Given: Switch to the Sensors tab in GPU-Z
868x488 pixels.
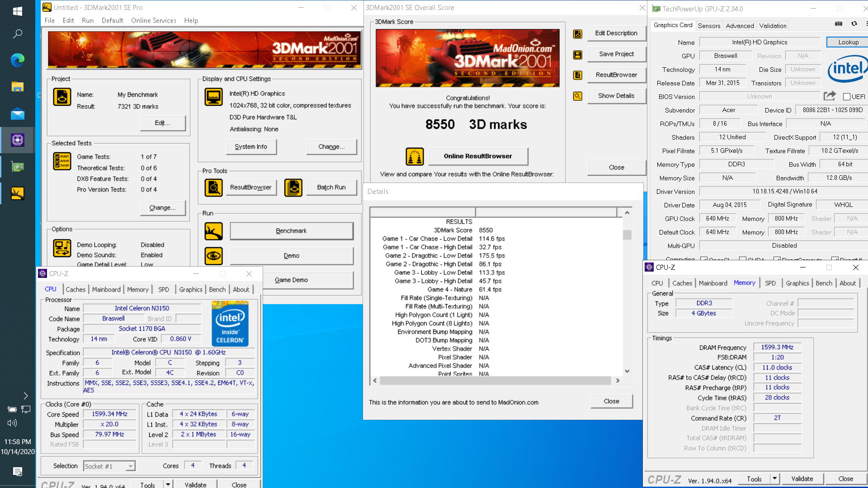Looking at the screenshot, I should point(709,26).
